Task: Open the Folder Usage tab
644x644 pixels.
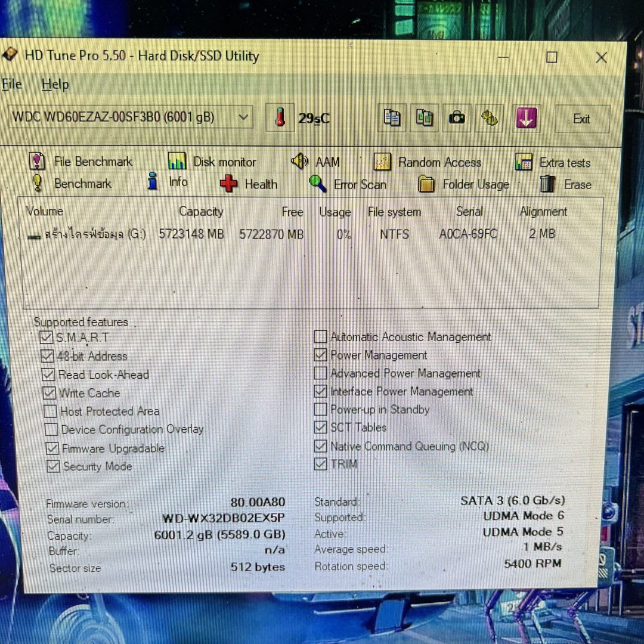Action: coord(464,185)
